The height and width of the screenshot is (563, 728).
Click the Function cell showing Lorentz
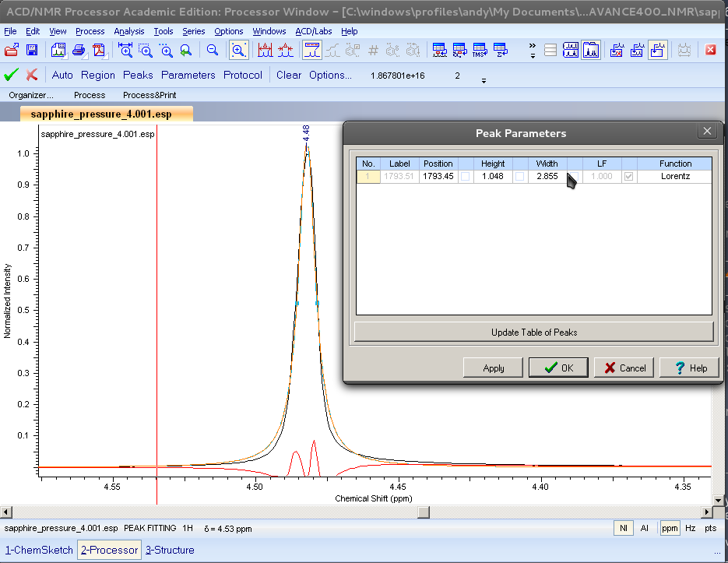click(675, 177)
